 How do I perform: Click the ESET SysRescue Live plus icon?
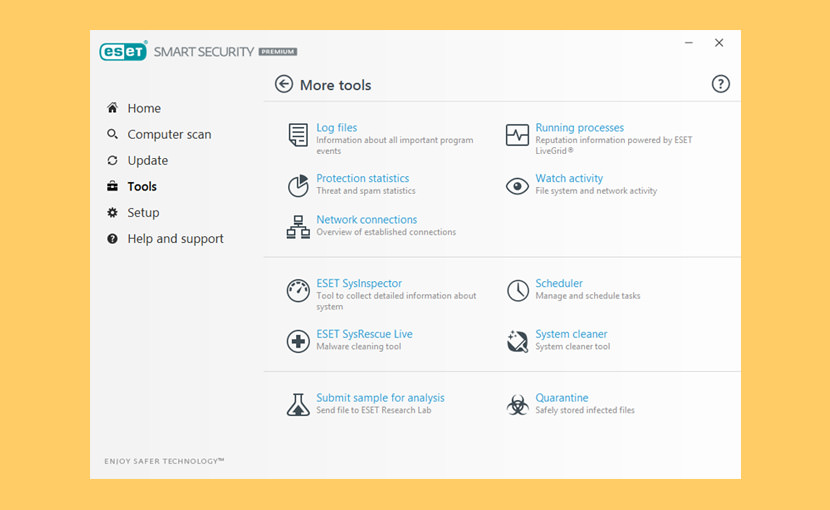[298, 341]
